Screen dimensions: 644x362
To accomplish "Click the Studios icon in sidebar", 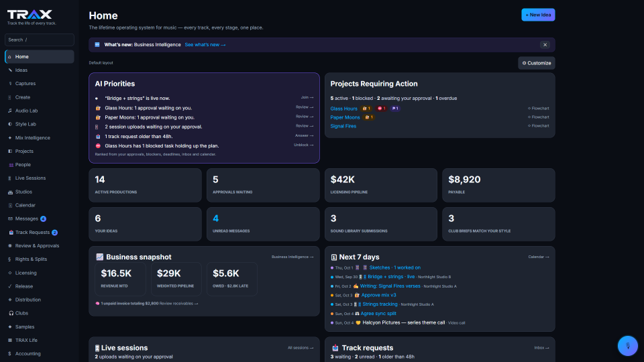I will [x=10, y=192].
